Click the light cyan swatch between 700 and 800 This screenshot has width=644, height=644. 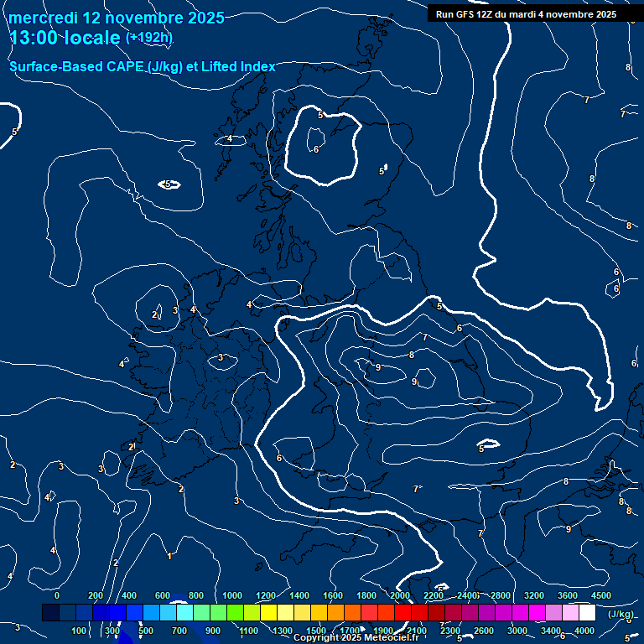click(184, 612)
